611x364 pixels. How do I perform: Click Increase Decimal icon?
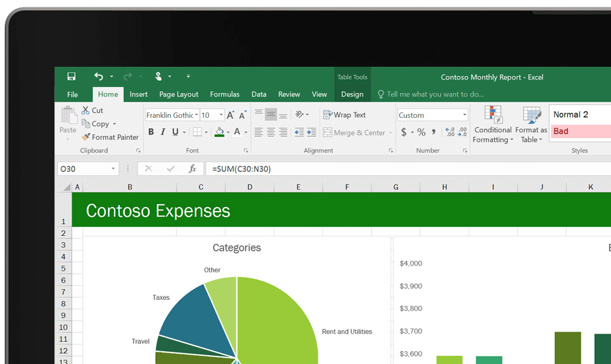(450, 132)
